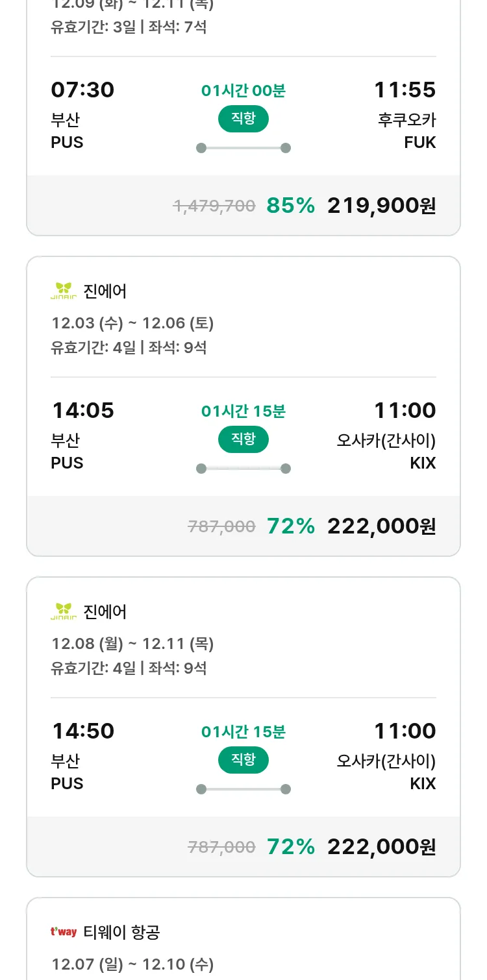487x980 pixels.
Task: Tap the 직항 badge on the Fukuoka flight
Action: click(243, 119)
